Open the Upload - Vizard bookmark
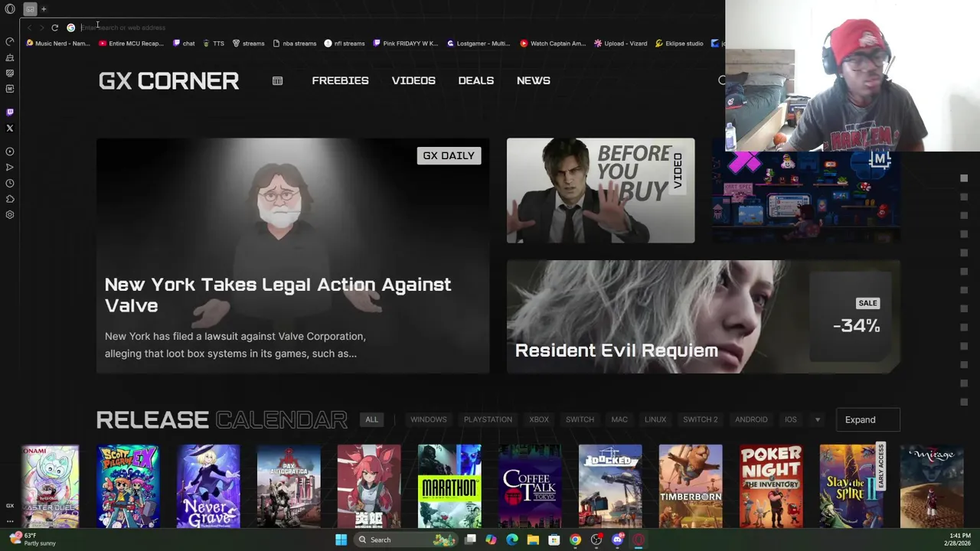980x551 pixels. click(x=621, y=44)
